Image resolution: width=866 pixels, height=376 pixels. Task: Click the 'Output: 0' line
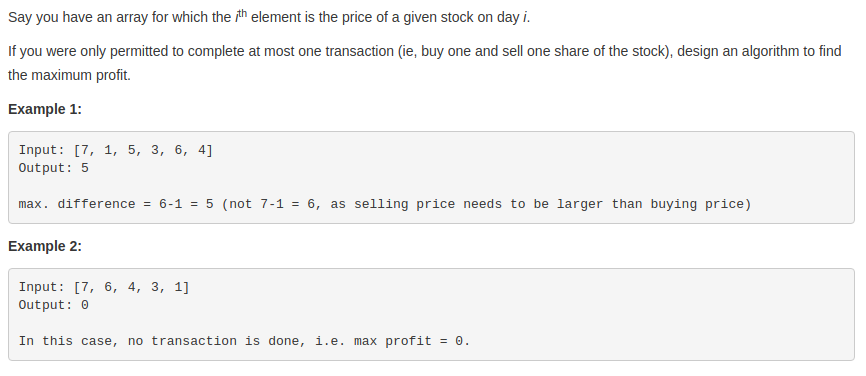54,305
